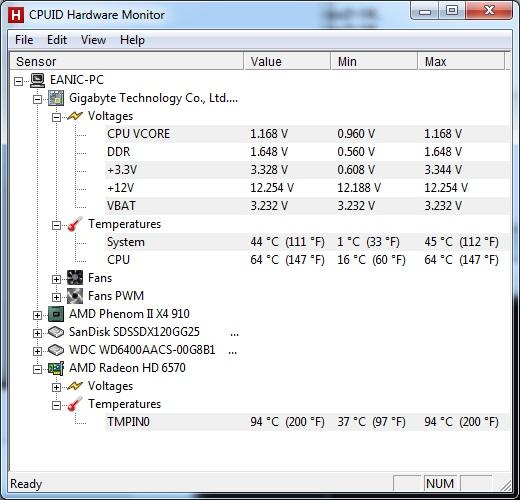Click the motherboard Voltages lightning icon

click(x=75, y=116)
